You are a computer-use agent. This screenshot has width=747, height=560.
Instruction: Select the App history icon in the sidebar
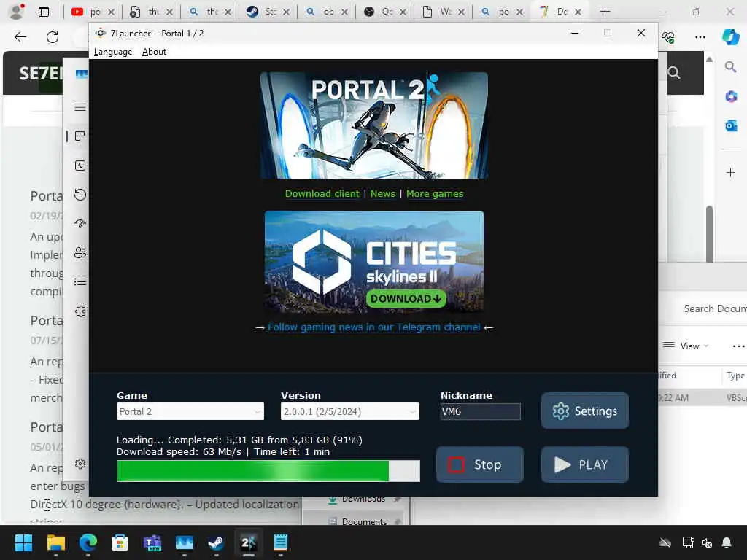click(x=80, y=194)
